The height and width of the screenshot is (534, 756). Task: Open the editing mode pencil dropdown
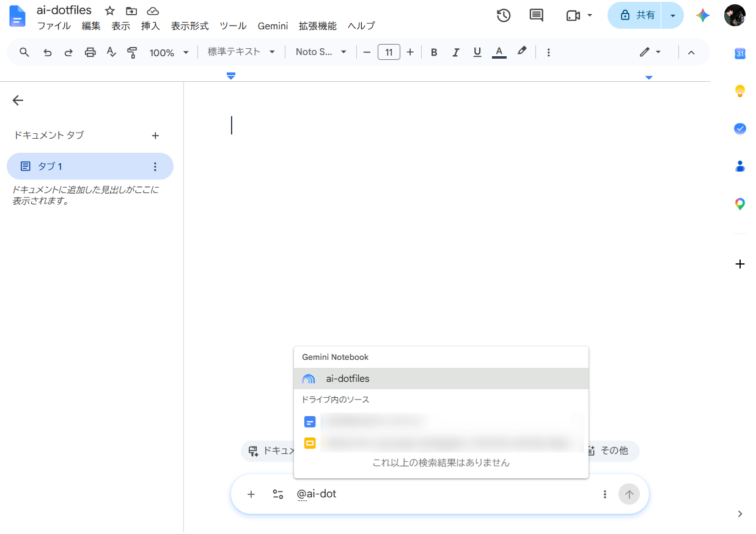click(x=650, y=53)
